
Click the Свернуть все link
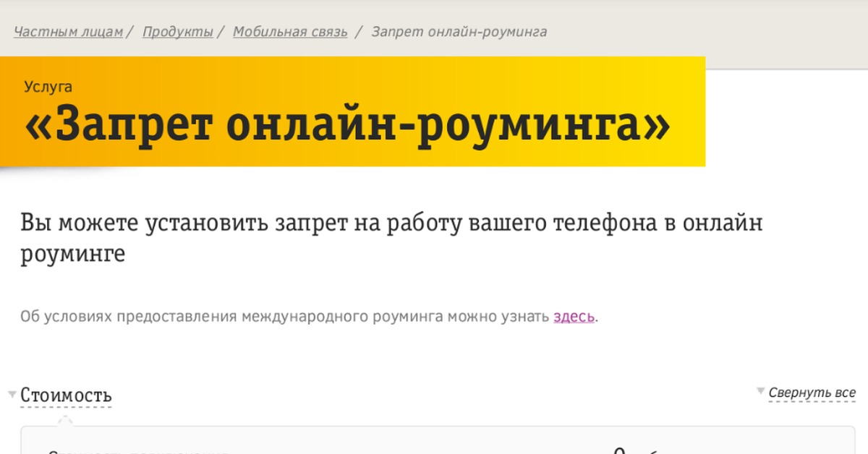click(812, 393)
